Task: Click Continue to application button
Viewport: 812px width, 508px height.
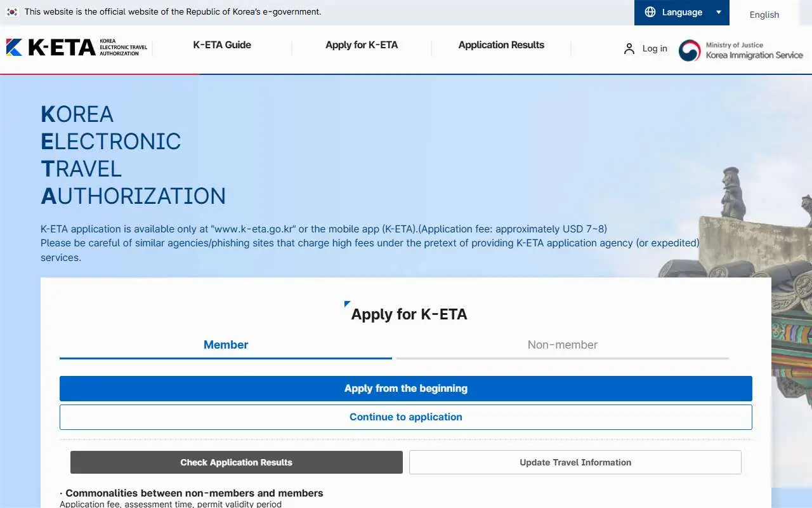Action: tap(406, 417)
